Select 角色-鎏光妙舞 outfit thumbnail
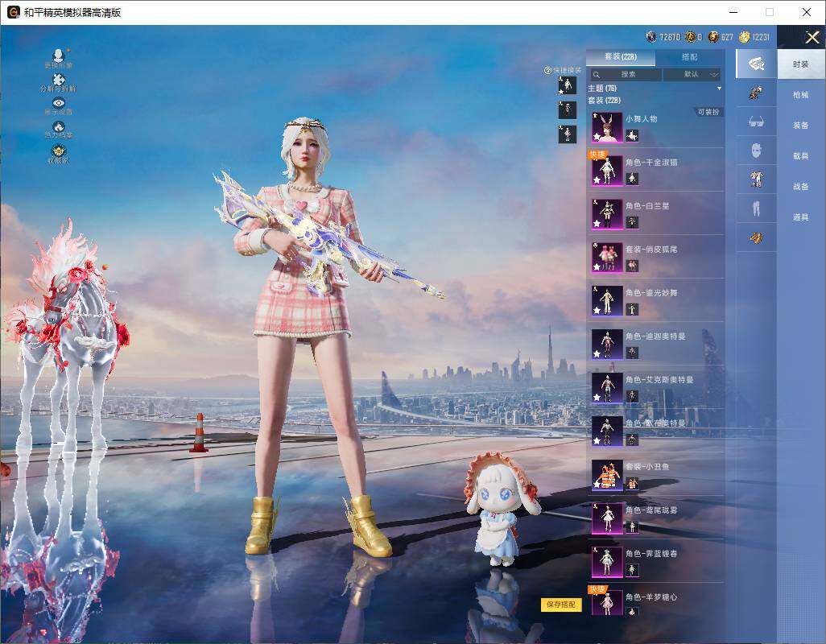 tap(607, 301)
